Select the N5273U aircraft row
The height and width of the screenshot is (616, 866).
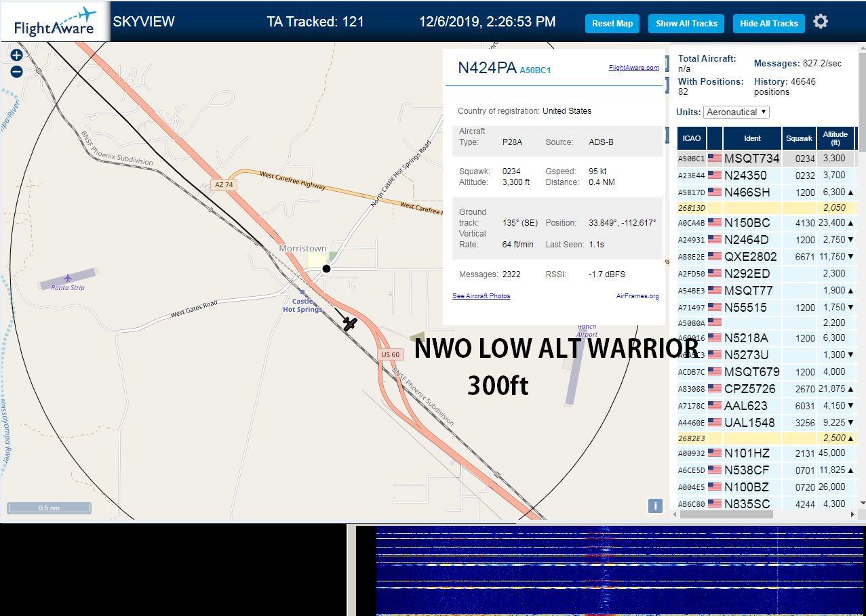coord(766,355)
